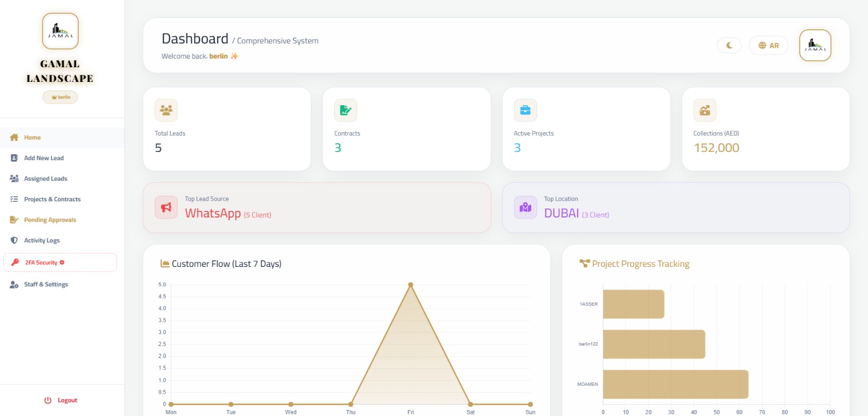
Task: View Activity Logs
Action: pos(42,241)
